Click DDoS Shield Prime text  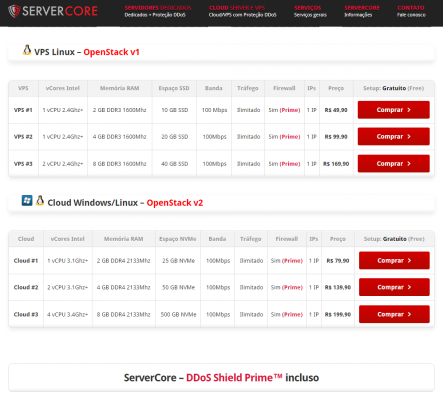coord(234,378)
